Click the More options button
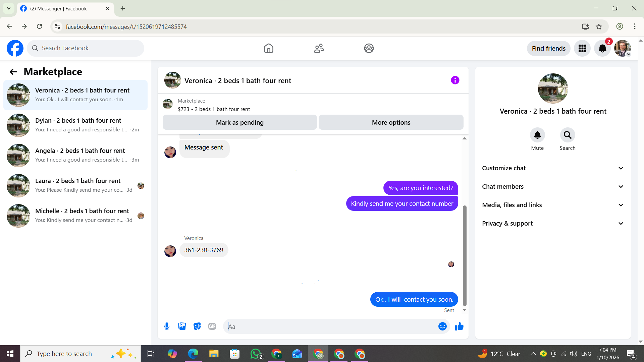The height and width of the screenshot is (362, 644). 391,122
